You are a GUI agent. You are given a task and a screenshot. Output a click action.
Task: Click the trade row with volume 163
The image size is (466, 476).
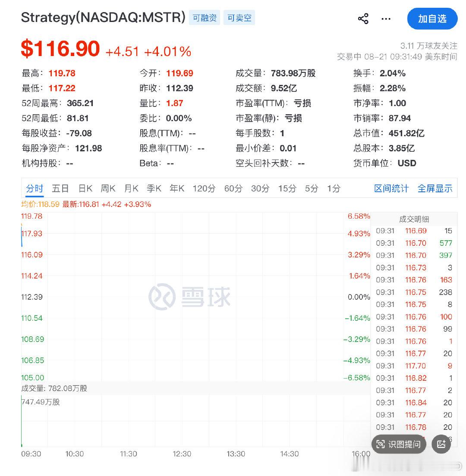pyautogui.click(x=414, y=280)
